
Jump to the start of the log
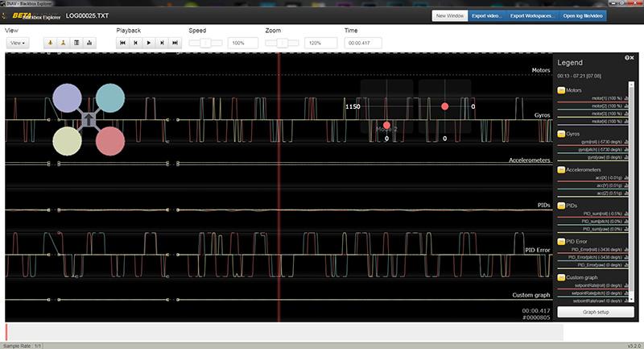tap(123, 43)
